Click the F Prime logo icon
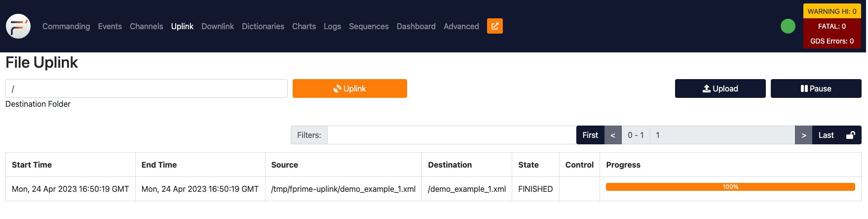This screenshot has height=219, width=868. point(18,26)
